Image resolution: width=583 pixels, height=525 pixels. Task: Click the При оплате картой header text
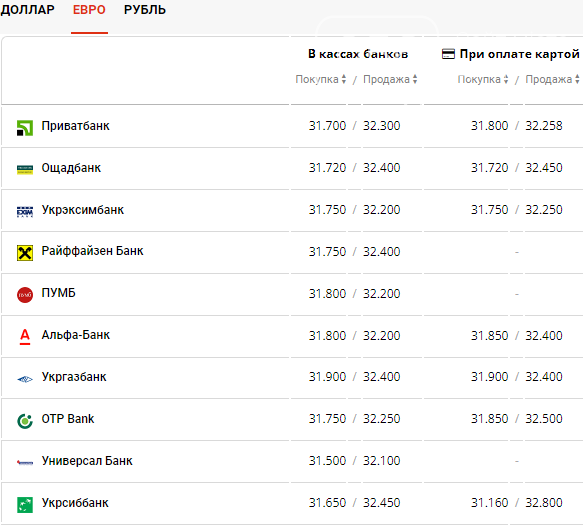pos(519,54)
